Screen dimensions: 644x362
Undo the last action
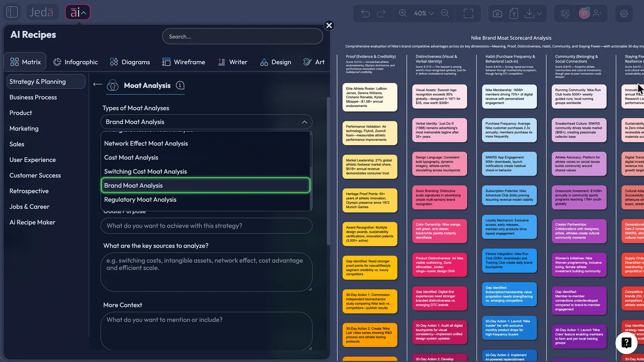(x=366, y=13)
